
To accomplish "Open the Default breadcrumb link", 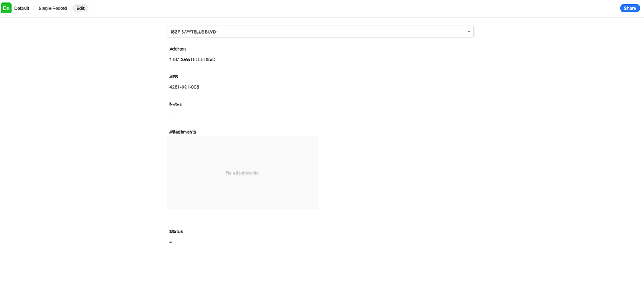I will (21, 8).
